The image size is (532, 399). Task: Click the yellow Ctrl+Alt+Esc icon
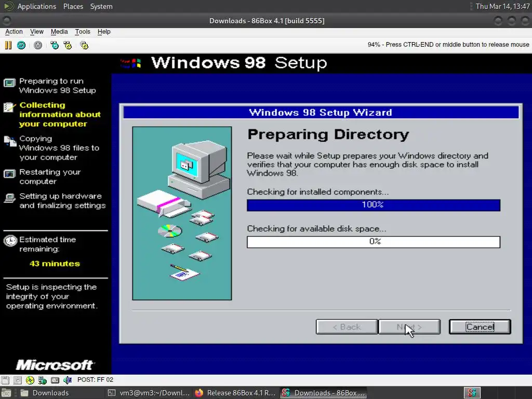(x=68, y=45)
